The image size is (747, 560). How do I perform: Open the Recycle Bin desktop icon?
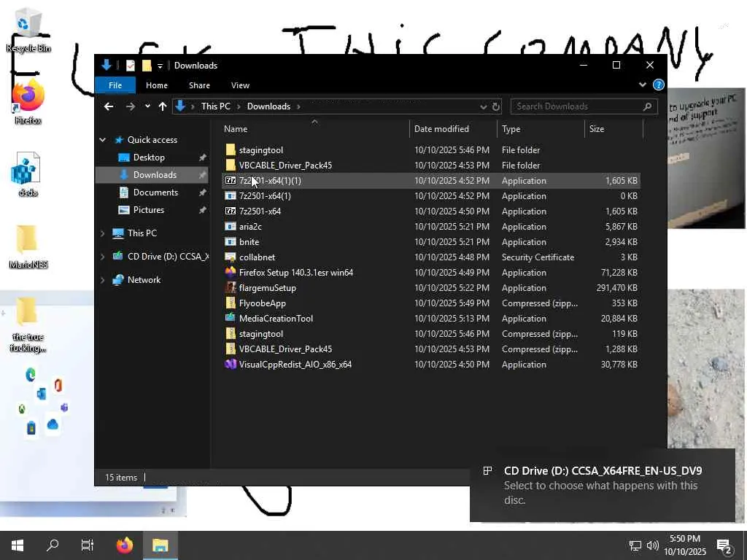pyautogui.click(x=28, y=31)
